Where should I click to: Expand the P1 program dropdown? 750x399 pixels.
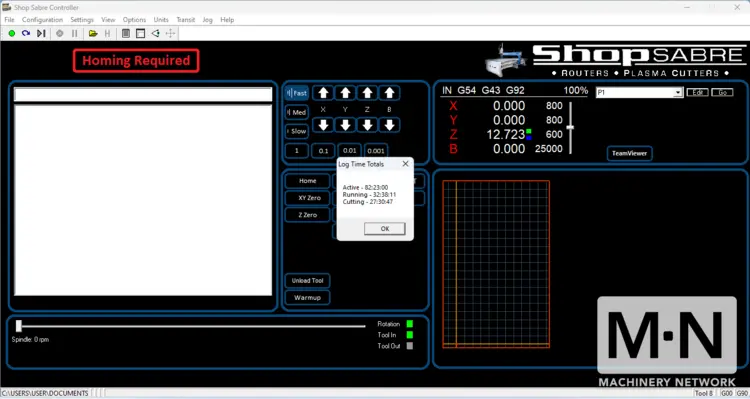coord(678,92)
